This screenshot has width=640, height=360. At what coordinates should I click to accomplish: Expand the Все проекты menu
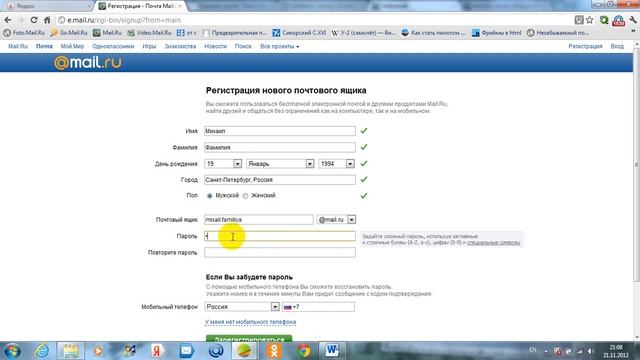click(x=280, y=47)
